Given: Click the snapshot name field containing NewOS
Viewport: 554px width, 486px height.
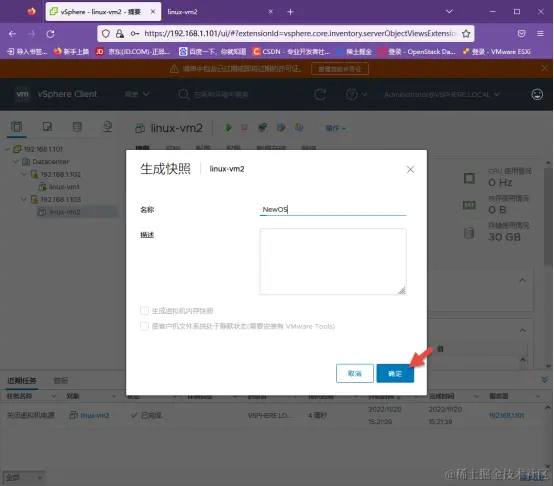Looking at the screenshot, I should (x=333, y=209).
